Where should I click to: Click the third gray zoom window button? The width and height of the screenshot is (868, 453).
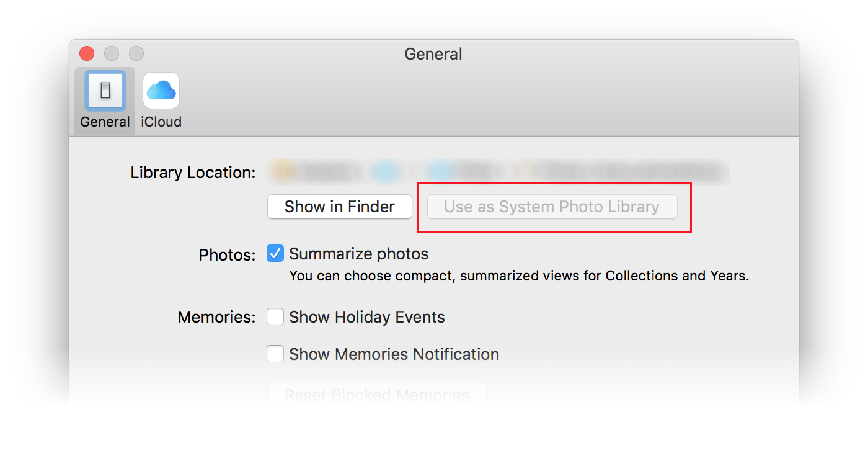coord(136,53)
